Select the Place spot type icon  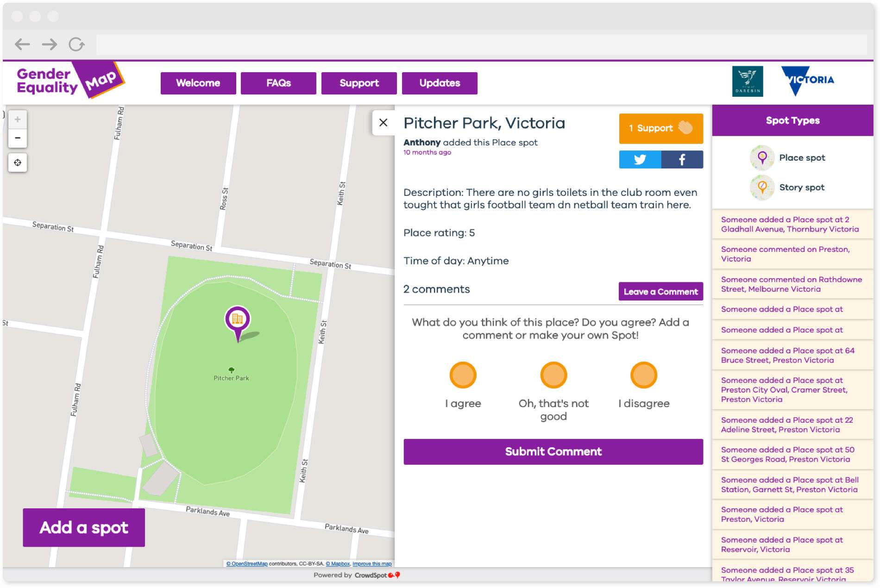click(x=761, y=157)
